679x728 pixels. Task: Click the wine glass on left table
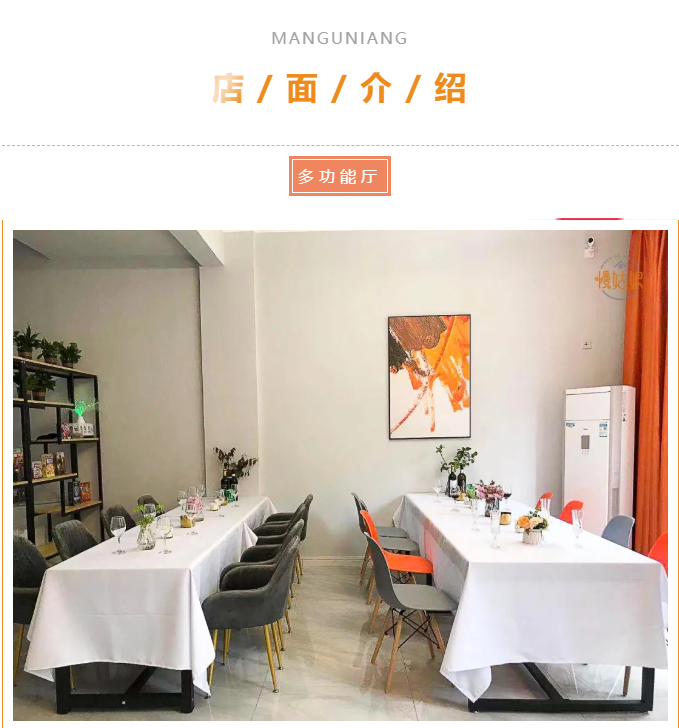point(118,534)
